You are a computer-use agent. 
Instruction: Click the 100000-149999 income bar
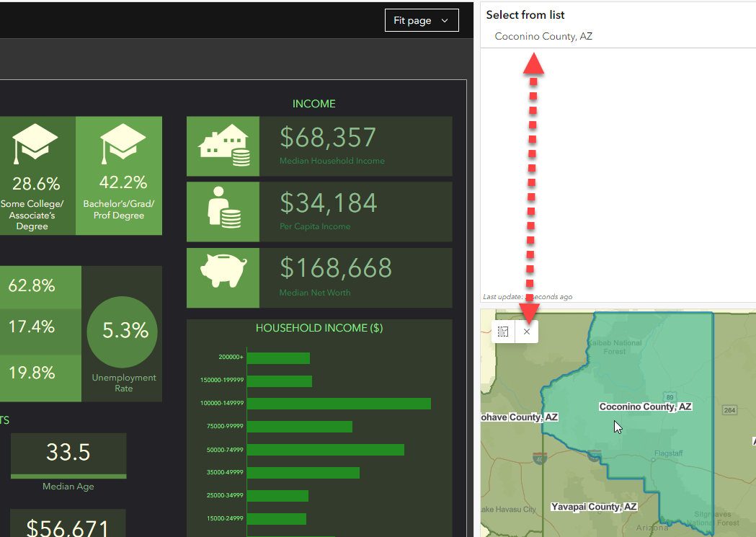(339, 404)
